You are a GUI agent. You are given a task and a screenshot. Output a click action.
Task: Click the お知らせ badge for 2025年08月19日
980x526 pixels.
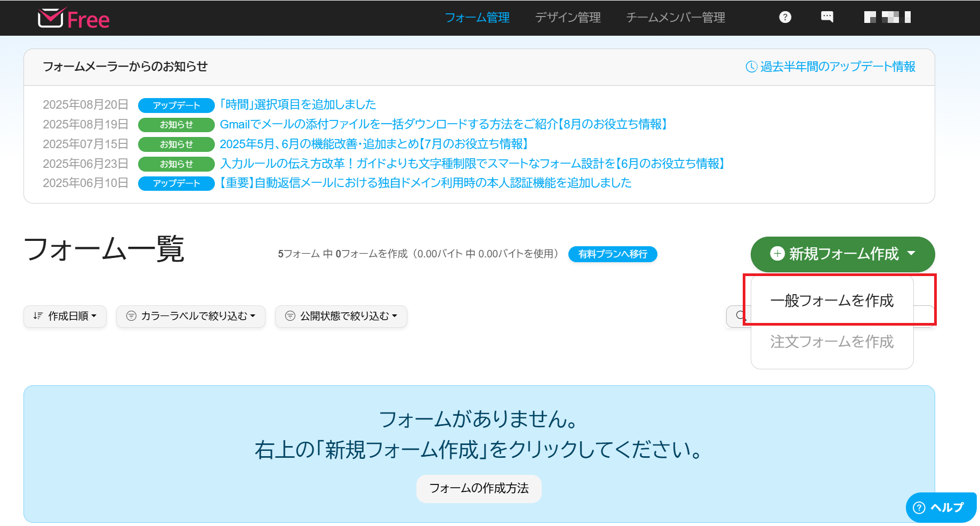coord(176,125)
